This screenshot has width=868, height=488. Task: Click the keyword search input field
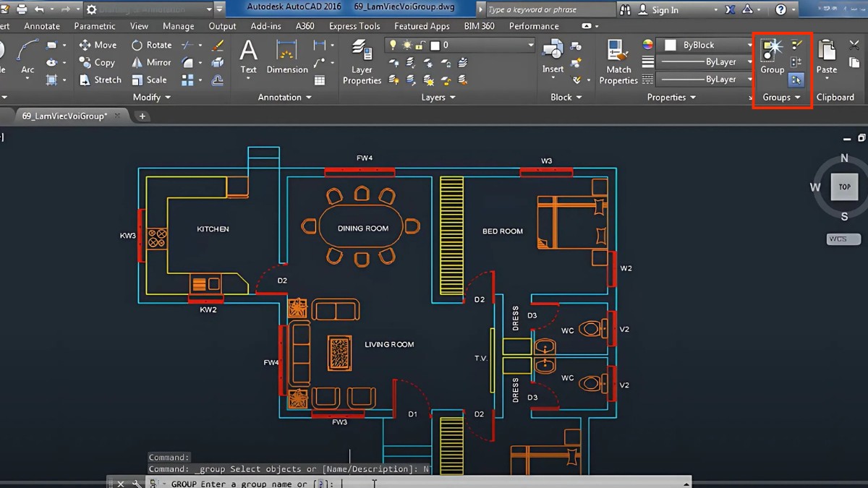click(550, 9)
